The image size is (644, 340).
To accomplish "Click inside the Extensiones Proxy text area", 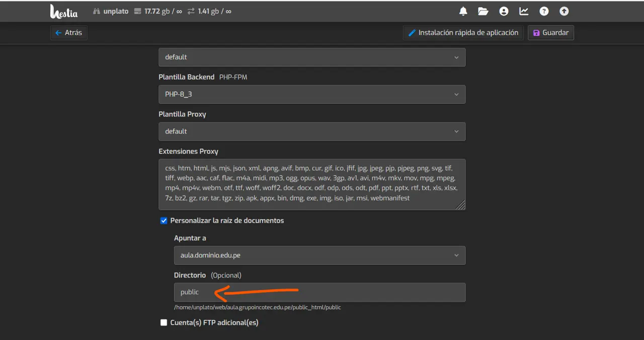I will (x=312, y=184).
